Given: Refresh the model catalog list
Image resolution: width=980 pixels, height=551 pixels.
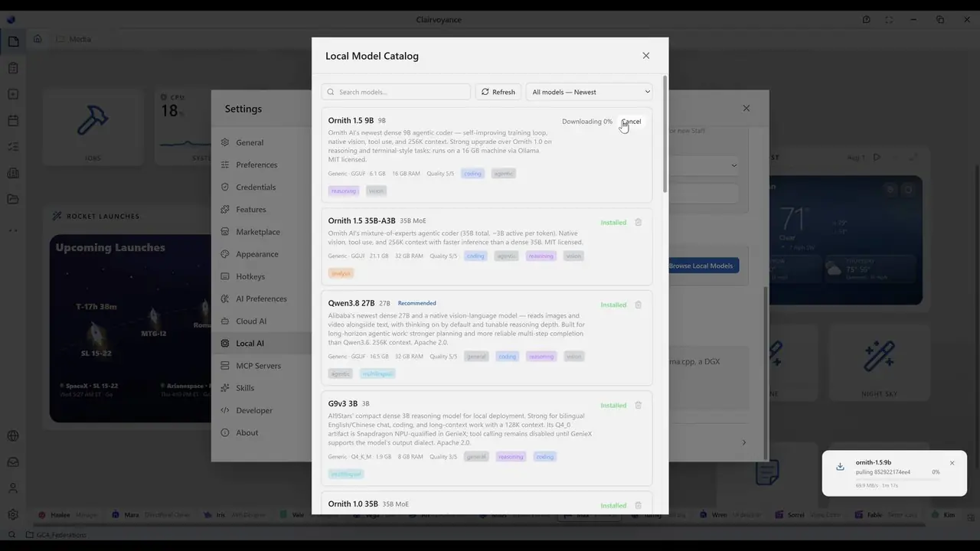Looking at the screenshot, I should click(x=498, y=92).
